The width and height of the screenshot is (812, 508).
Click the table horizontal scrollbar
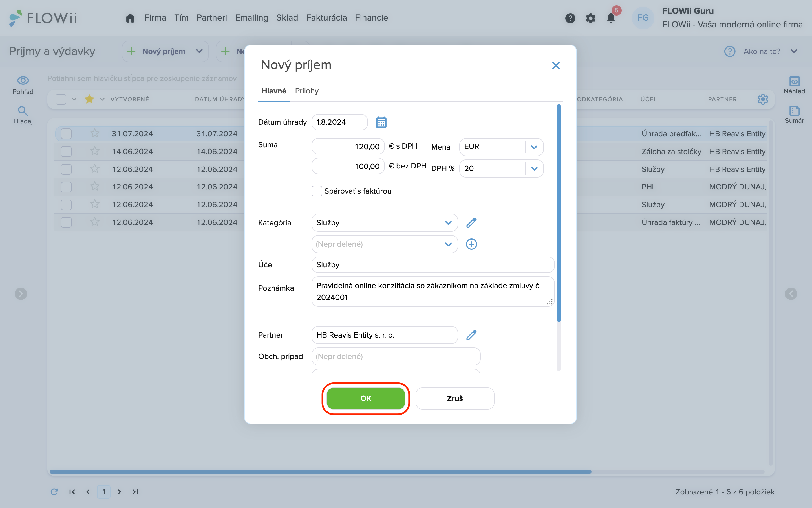(x=321, y=472)
